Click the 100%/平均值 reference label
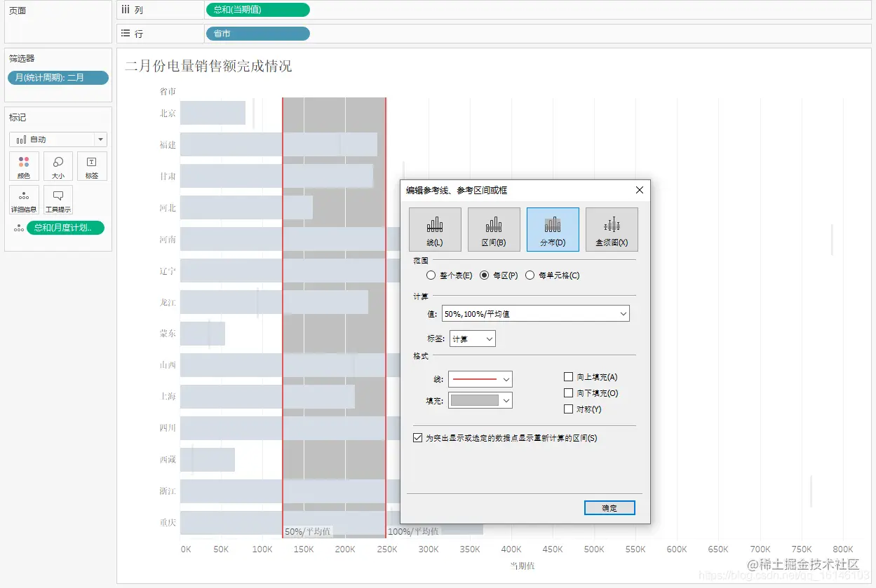This screenshot has width=876, height=588. coord(413,531)
